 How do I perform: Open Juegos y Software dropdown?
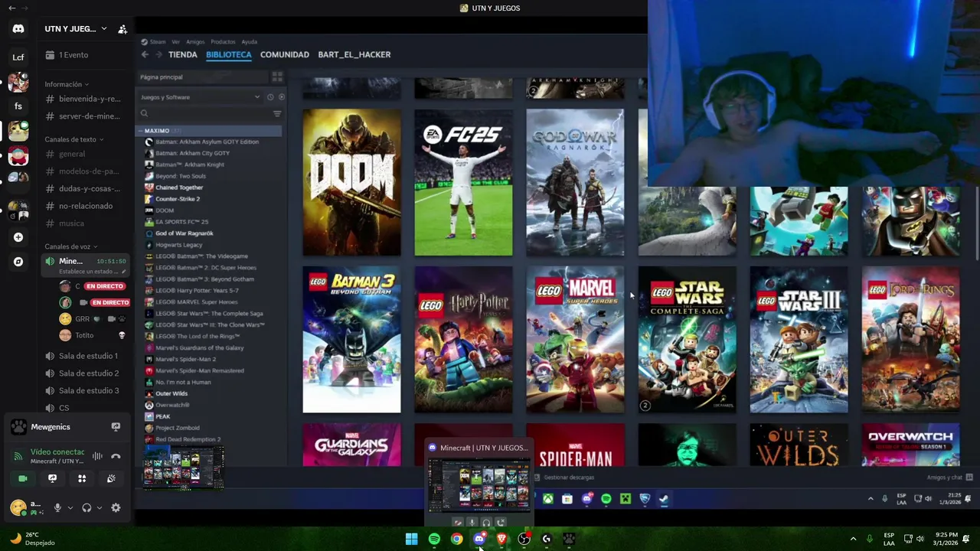point(200,97)
